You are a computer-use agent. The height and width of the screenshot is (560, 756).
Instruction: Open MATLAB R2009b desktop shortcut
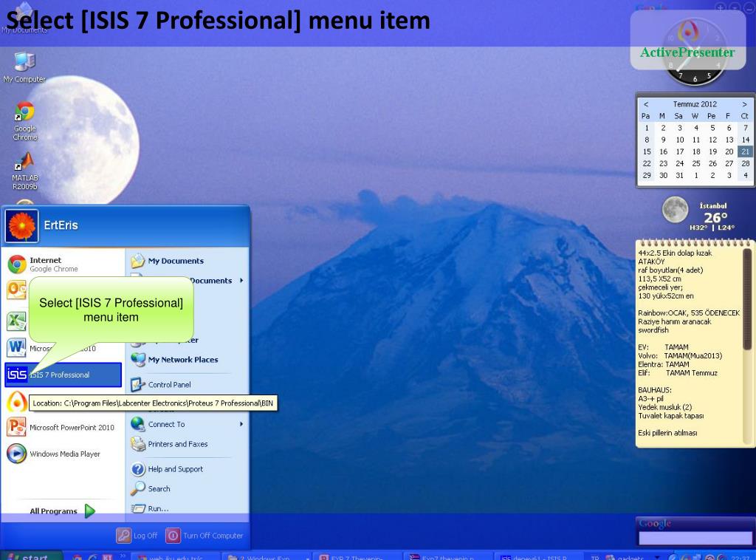pyautogui.click(x=24, y=171)
